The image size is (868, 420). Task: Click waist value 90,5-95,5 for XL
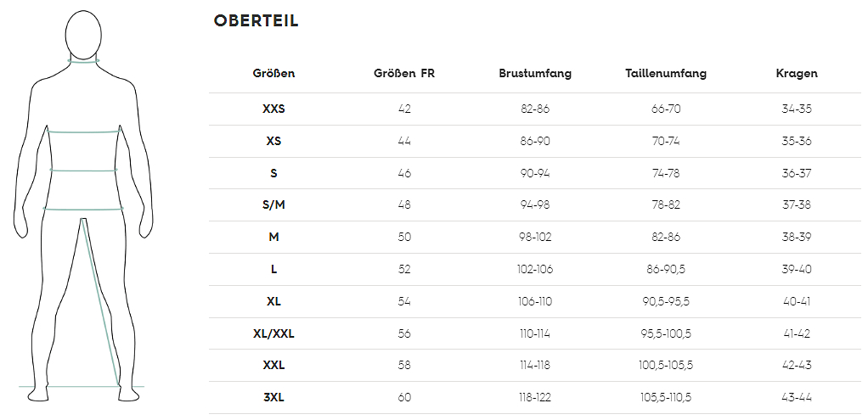[x=666, y=301]
